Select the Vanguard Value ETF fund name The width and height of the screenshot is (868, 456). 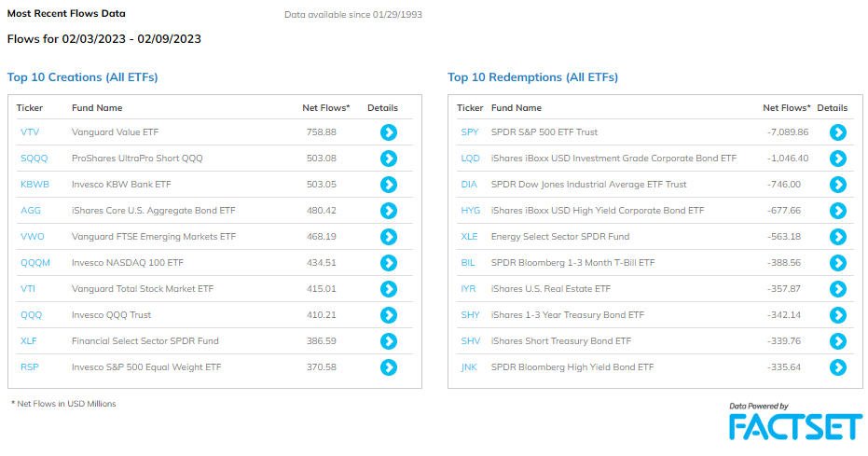[116, 132]
